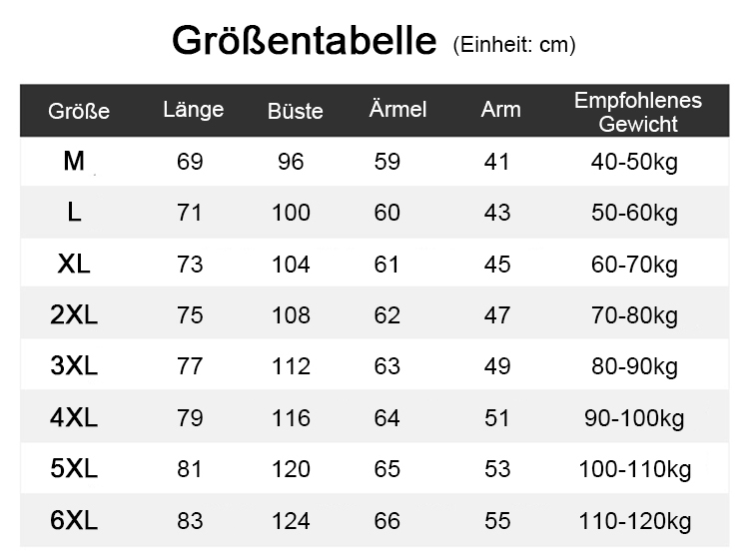The width and height of the screenshot is (749, 560).
Task: Click the Empfohlenes Gewicht header
Action: point(638,112)
